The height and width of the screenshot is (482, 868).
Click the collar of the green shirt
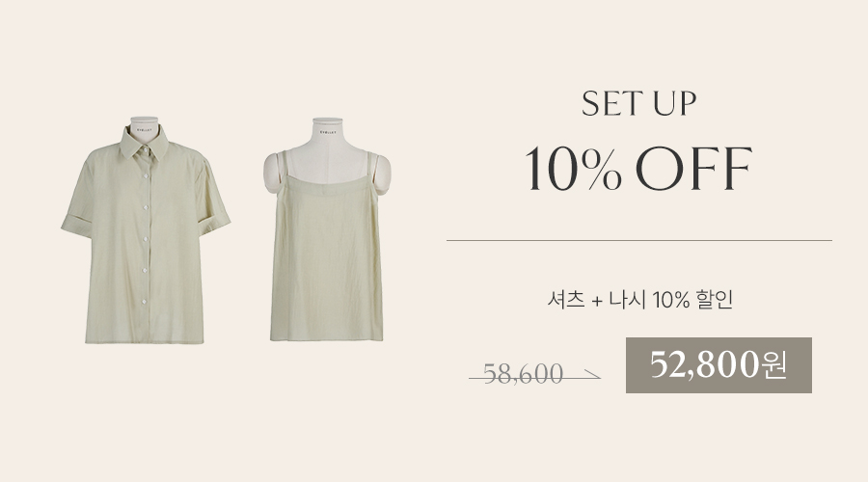coord(145,143)
